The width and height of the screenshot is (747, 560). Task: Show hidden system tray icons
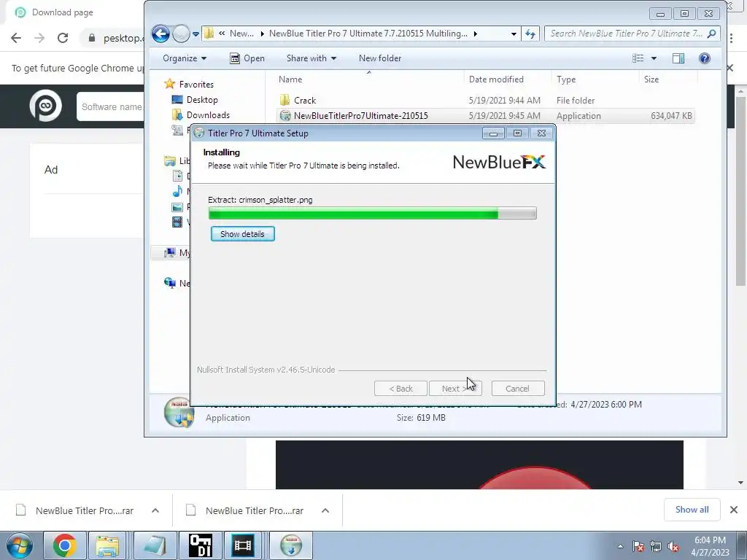[x=620, y=546]
